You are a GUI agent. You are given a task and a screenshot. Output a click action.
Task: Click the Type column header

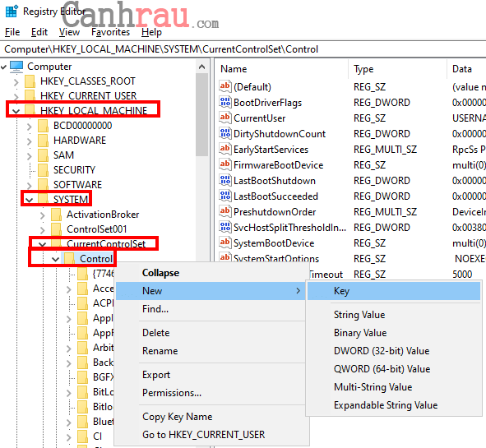tap(398, 69)
